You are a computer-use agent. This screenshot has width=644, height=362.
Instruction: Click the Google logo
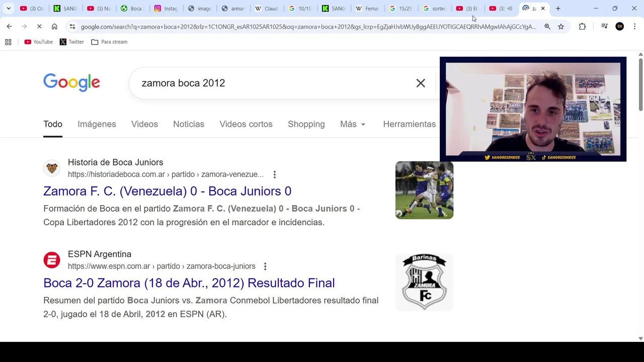click(71, 82)
